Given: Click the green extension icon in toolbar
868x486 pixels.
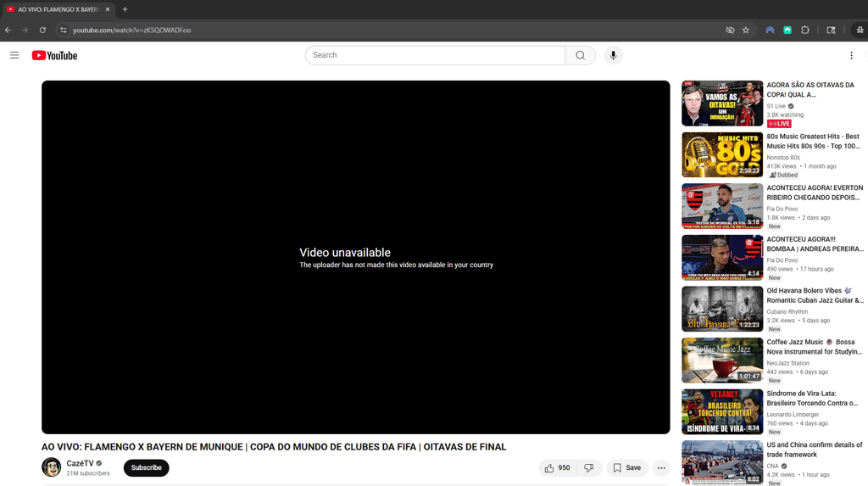Looking at the screenshot, I should (787, 30).
